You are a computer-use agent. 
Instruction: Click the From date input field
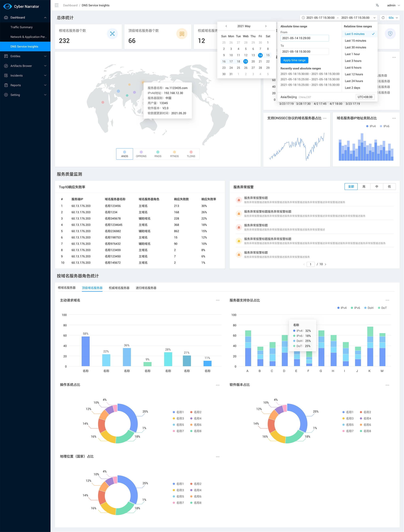point(304,38)
